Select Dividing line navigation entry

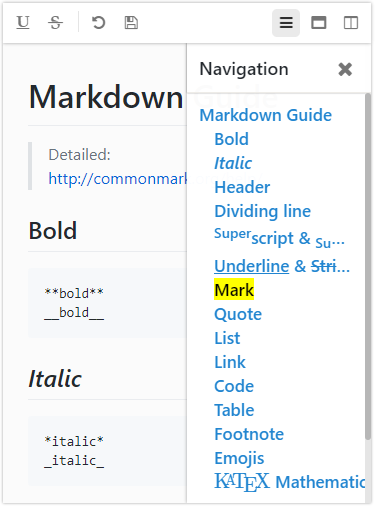click(x=263, y=211)
